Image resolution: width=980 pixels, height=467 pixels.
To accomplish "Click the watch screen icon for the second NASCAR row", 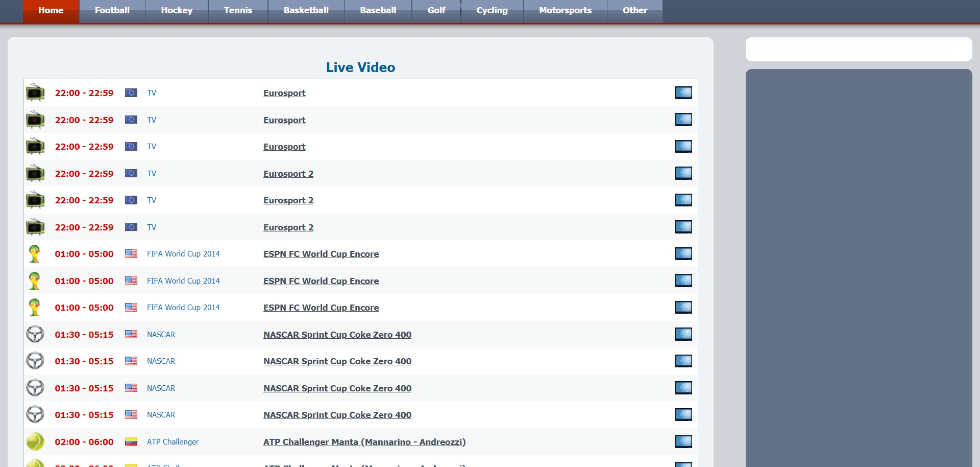I will 683,361.
